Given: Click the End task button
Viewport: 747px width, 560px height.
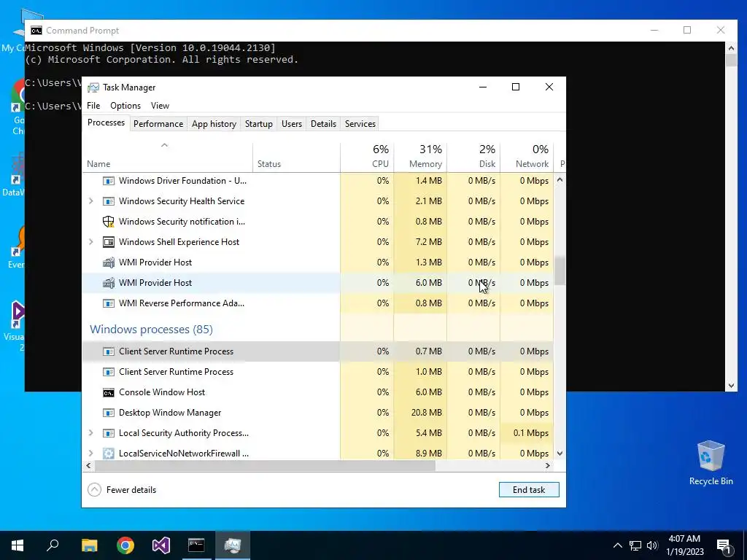Looking at the screenshot, I should [x=529, y=490].
